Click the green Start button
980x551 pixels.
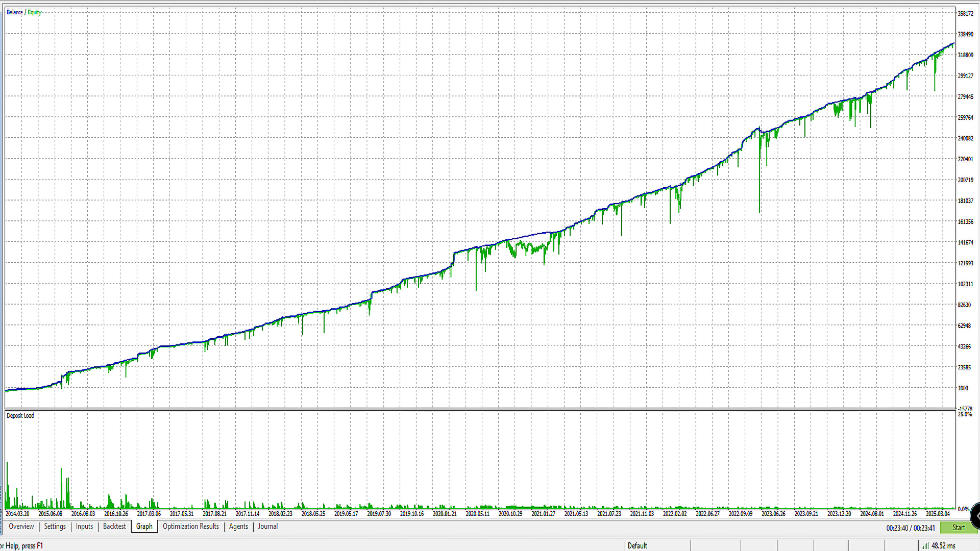point(959,528)
